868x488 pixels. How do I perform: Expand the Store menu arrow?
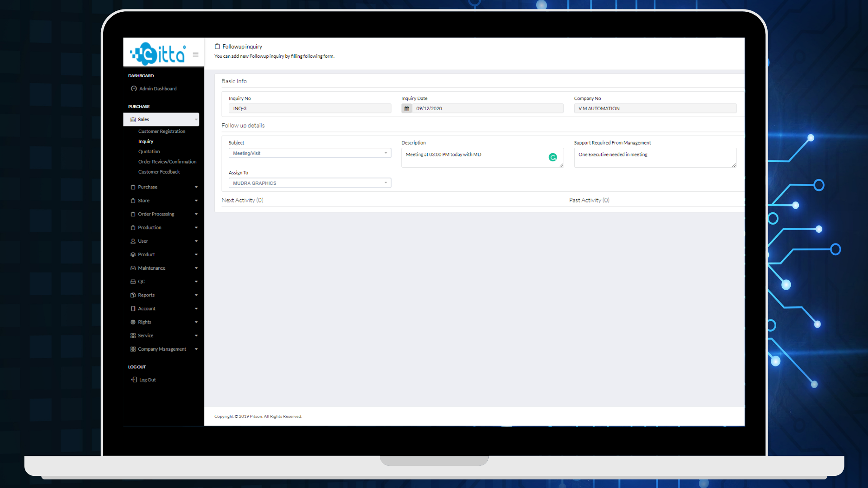click(x=196, y=201)
